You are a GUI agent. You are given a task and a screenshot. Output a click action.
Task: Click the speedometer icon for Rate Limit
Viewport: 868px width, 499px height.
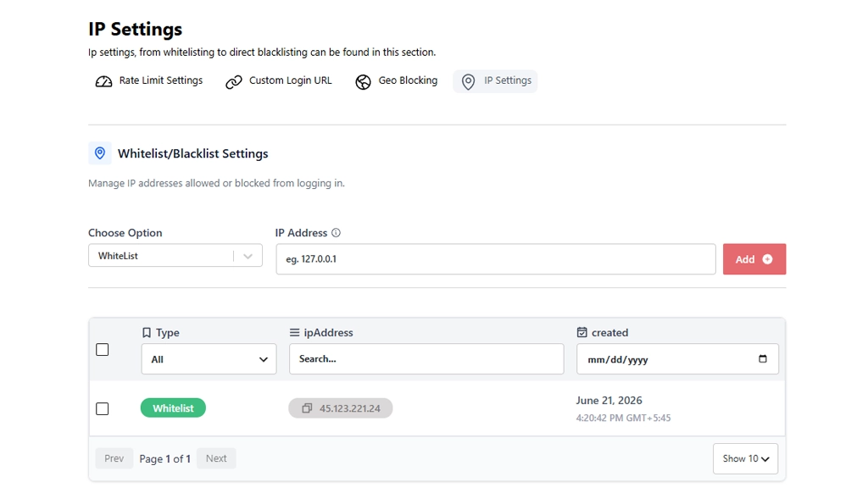(103, 82)
